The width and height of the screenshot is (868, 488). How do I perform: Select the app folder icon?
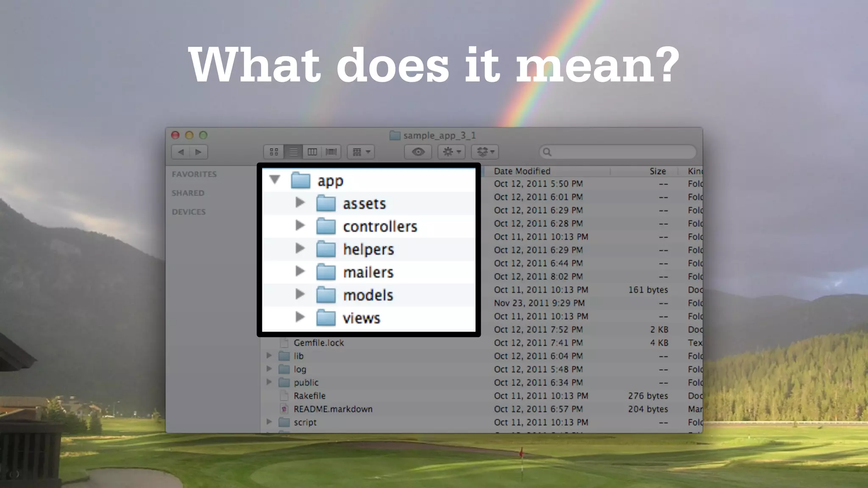click(301, 180)
